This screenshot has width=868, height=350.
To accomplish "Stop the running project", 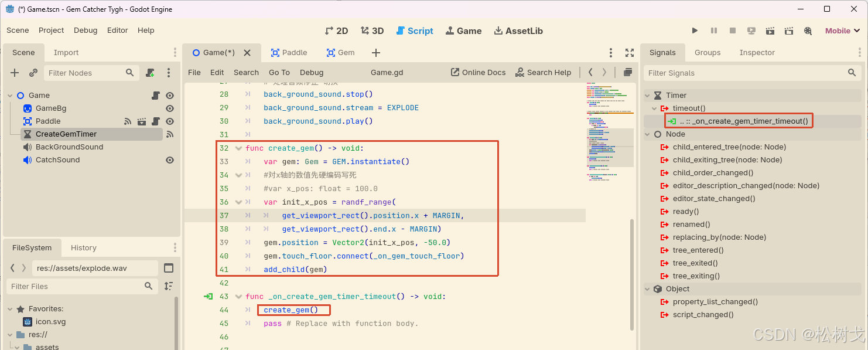I will tap(733, 30).
